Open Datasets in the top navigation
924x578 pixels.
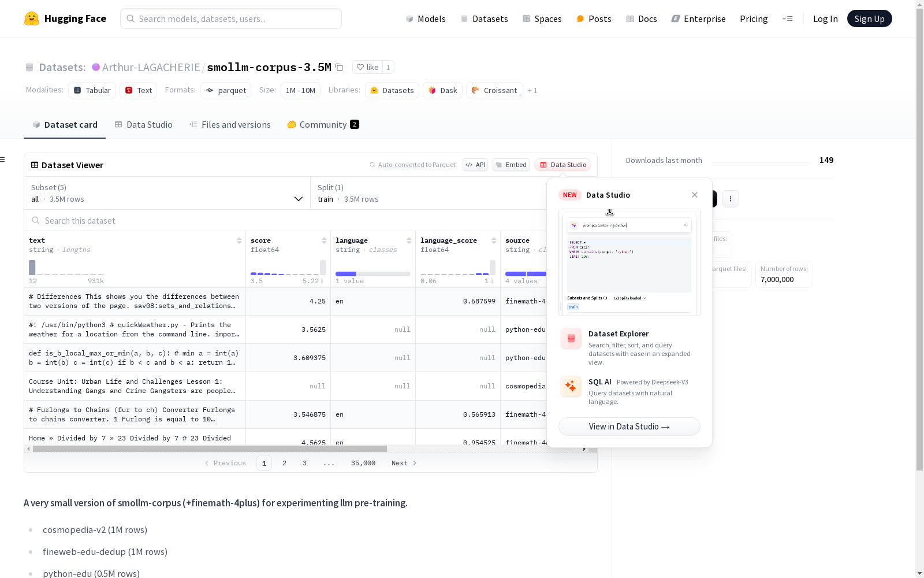click(x=484, y=18)
